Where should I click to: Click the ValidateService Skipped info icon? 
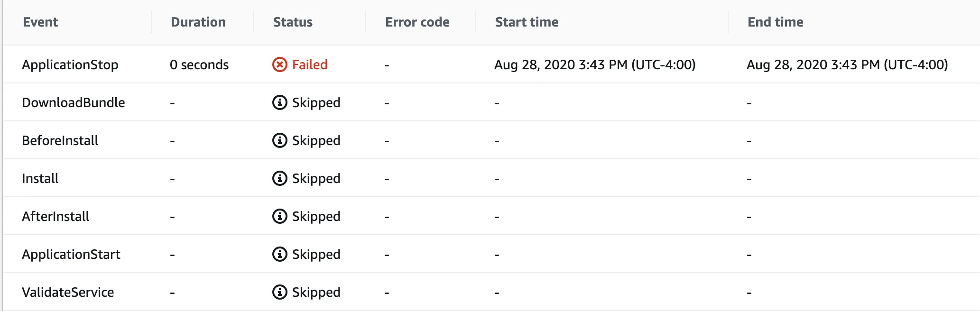279,292
